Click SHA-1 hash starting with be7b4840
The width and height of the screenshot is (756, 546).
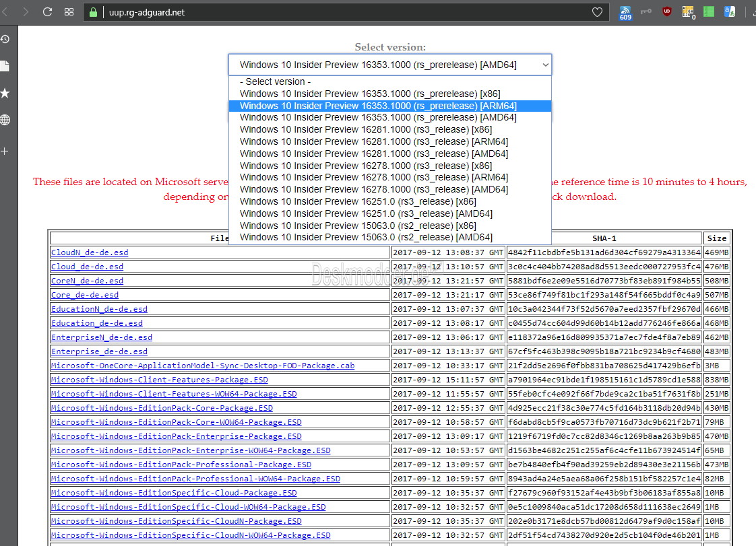tap(604, 465)
